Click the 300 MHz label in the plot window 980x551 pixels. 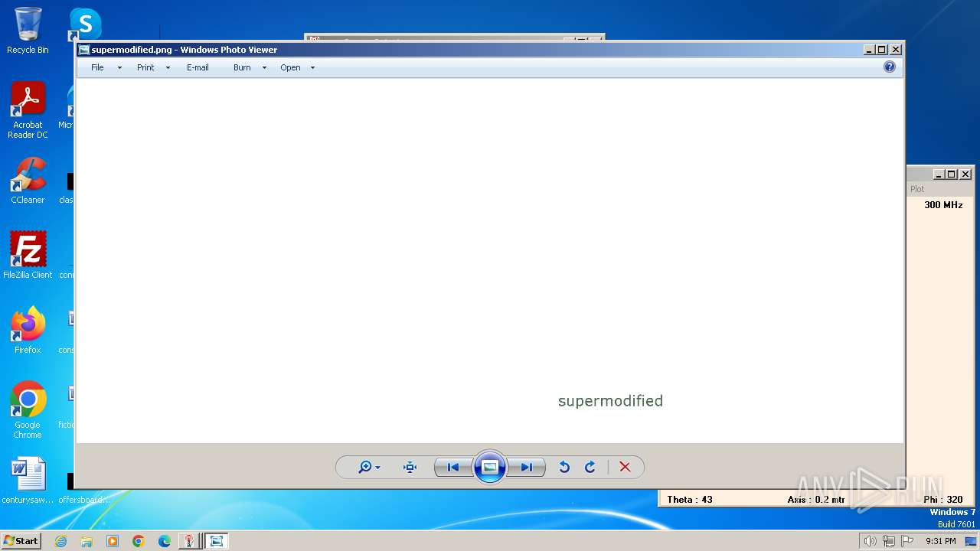click(x=943, y=205)
